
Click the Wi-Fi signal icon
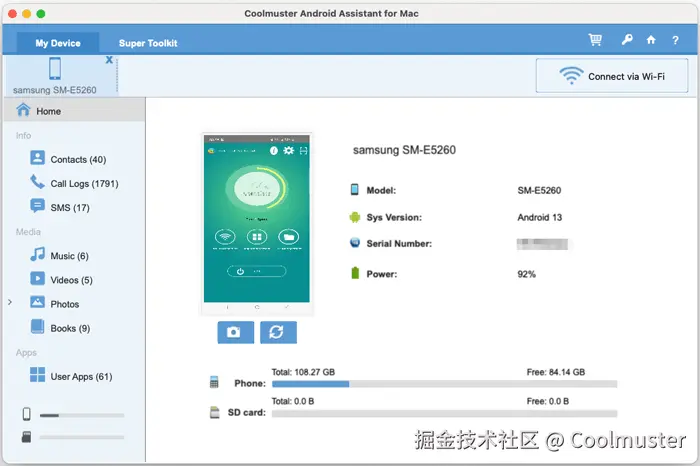tap(571, 75)
